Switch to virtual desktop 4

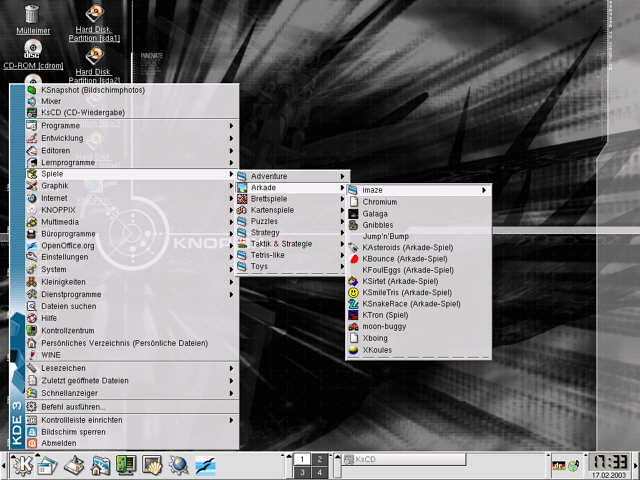tap(320, 472)
